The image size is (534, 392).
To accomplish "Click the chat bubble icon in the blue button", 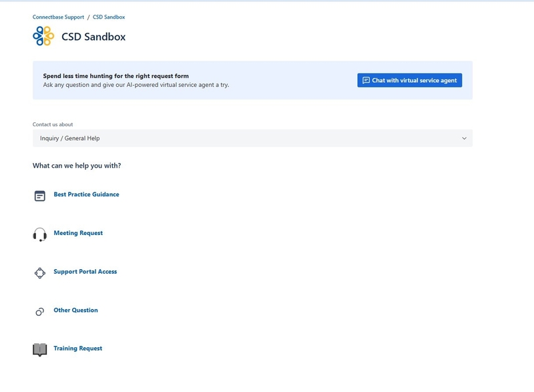I will (x=366, y=80).
